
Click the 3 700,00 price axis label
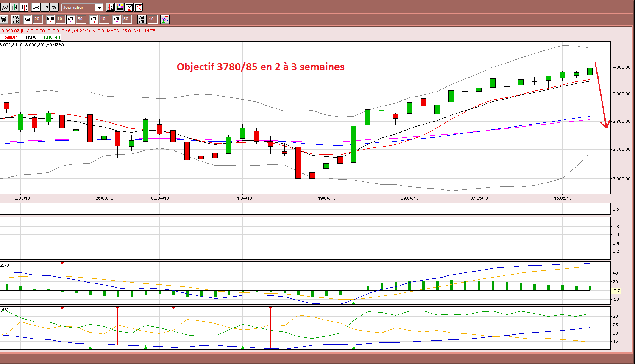pos(622,149)
